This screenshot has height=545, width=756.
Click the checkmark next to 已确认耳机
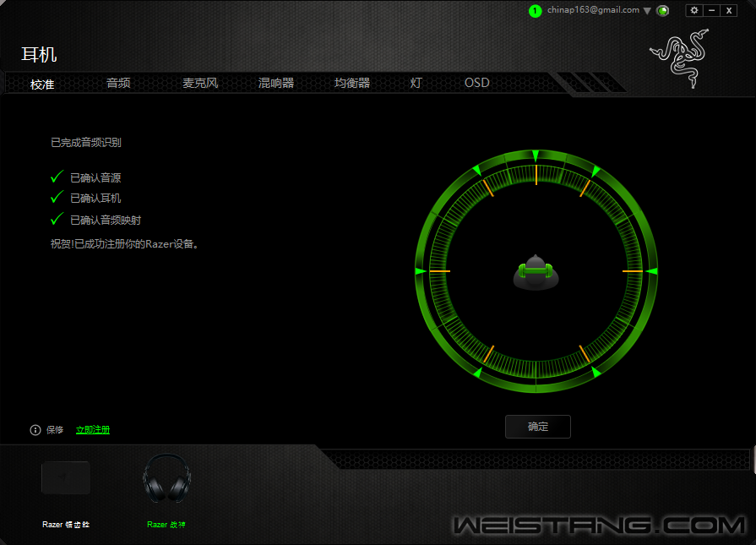(57, 197)
